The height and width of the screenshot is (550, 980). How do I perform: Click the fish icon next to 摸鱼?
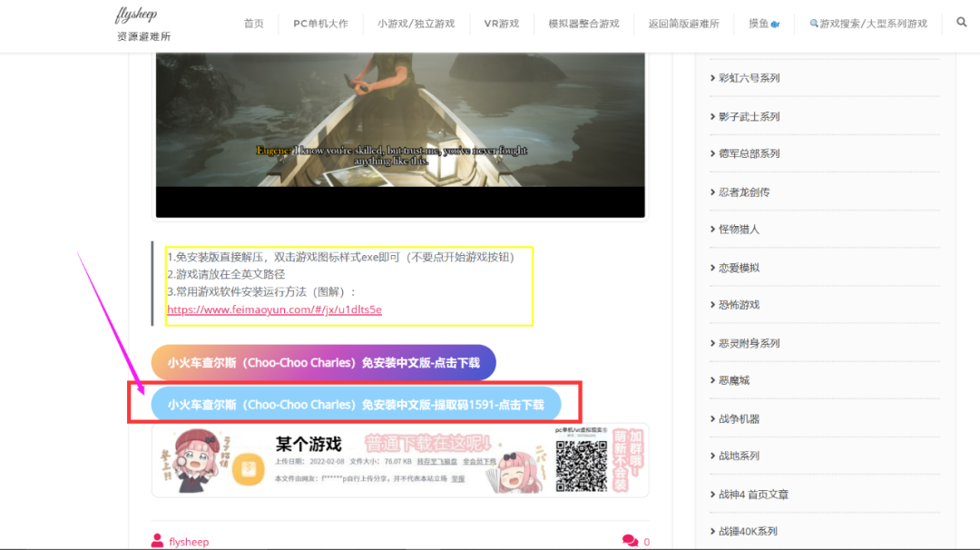click(776, 24)
